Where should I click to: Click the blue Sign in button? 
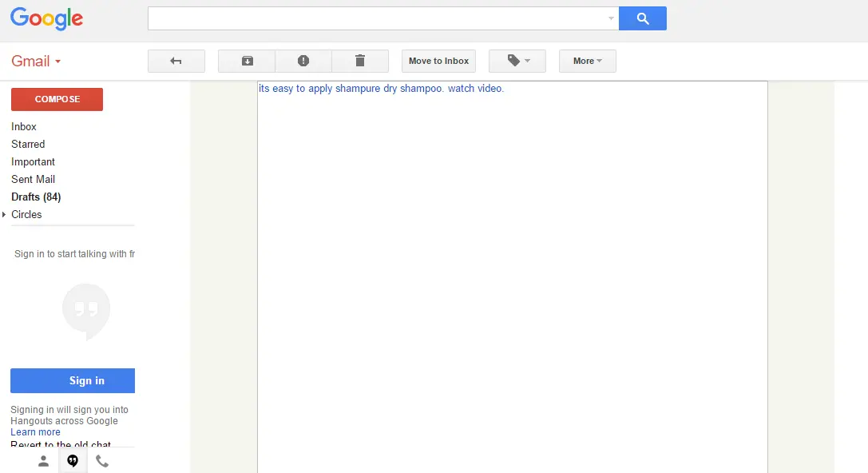[x=73, y=380]
